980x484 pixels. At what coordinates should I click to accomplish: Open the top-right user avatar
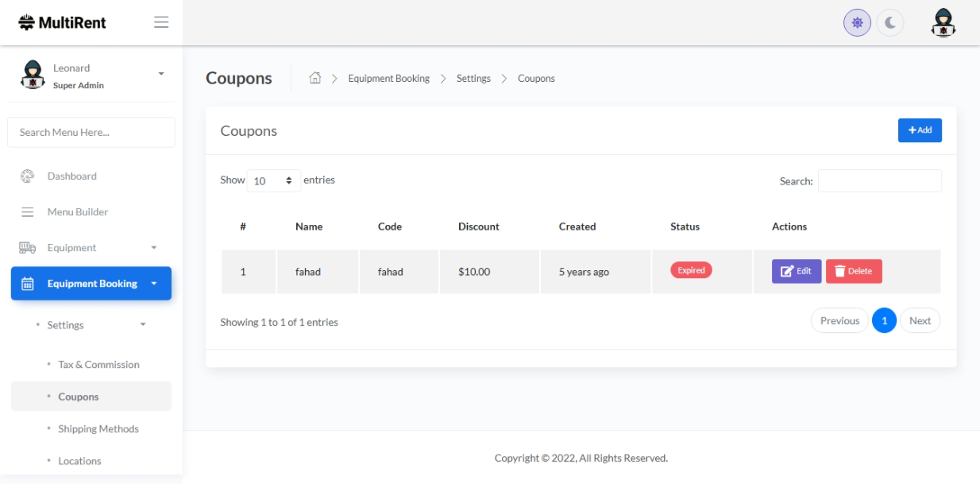(x=943, y=23)
